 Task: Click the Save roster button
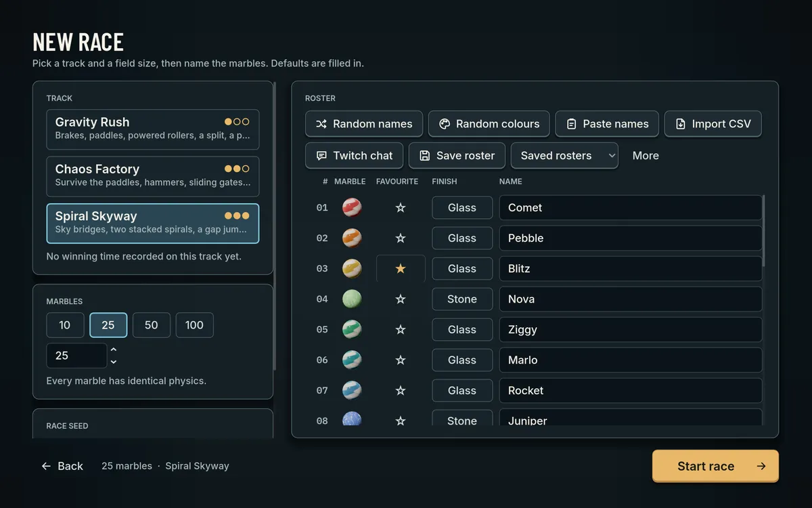point(457,156)
